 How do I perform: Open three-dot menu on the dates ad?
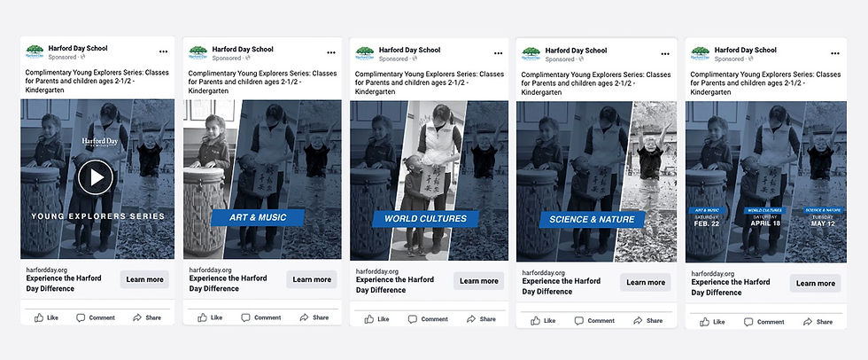834,53
